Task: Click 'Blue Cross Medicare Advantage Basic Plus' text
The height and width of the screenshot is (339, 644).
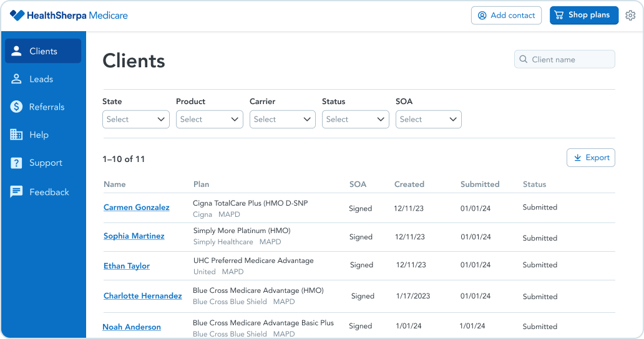Action: [263, 323]
